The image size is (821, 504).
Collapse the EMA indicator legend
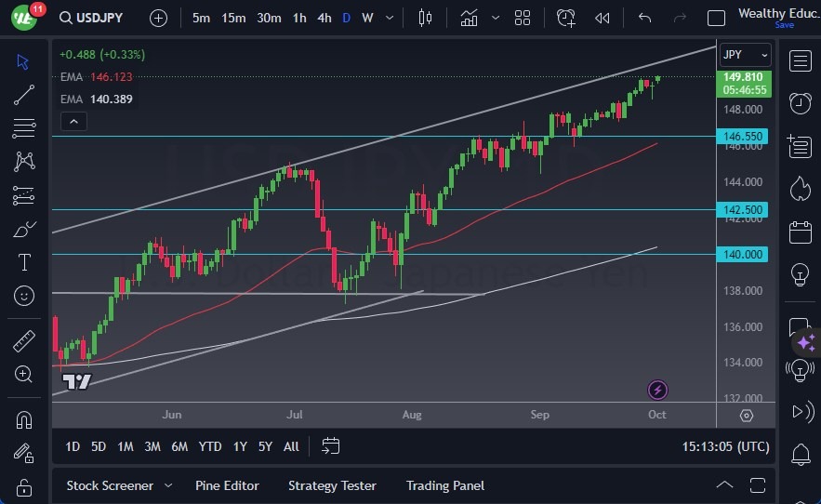pos(73,121)
